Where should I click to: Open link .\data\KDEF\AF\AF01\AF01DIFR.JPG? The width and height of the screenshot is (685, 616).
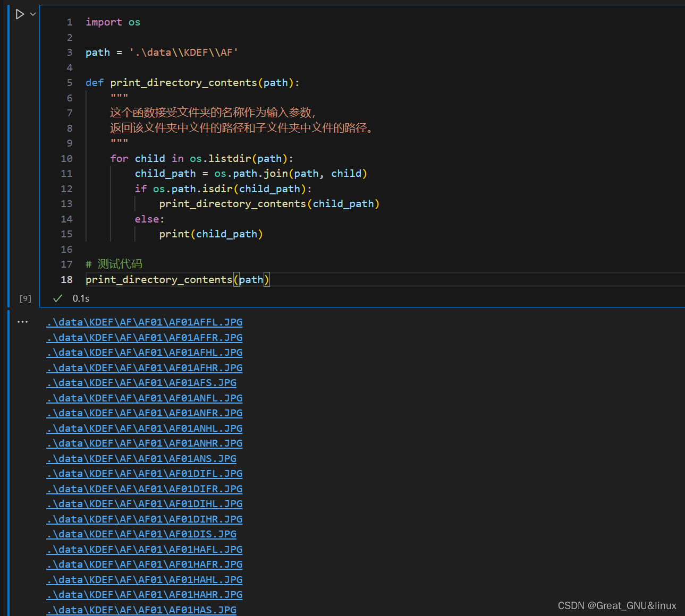point(144,489)
